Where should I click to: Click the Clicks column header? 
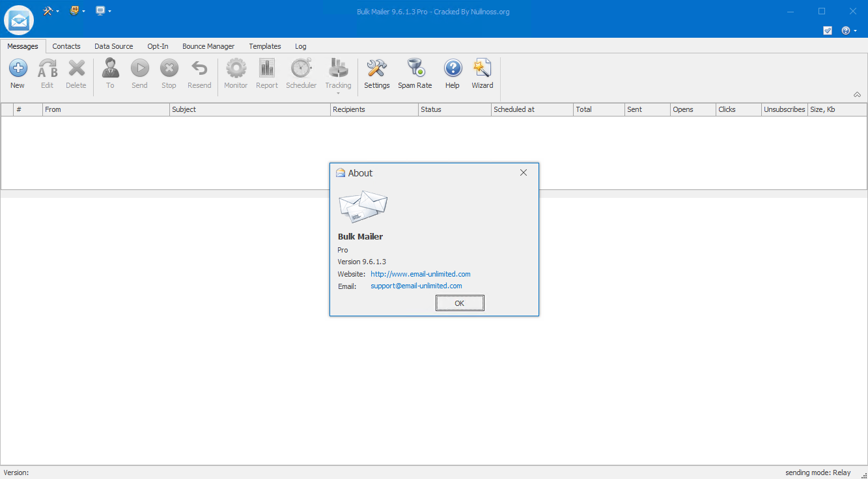(738, 109)
